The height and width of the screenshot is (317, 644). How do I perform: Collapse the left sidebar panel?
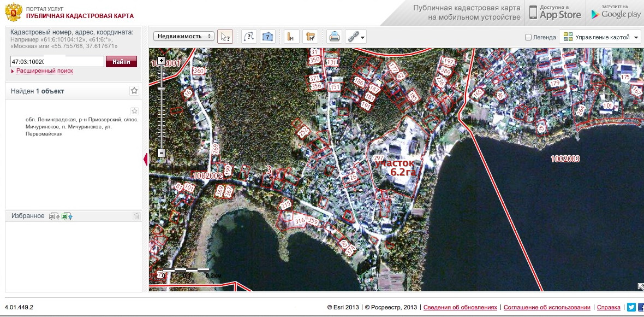point(145,159)
